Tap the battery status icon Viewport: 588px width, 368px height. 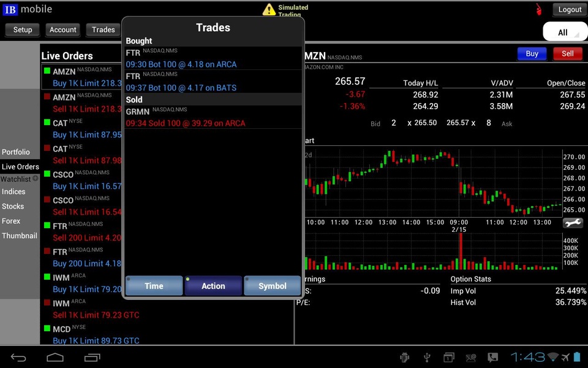(578, 356)
